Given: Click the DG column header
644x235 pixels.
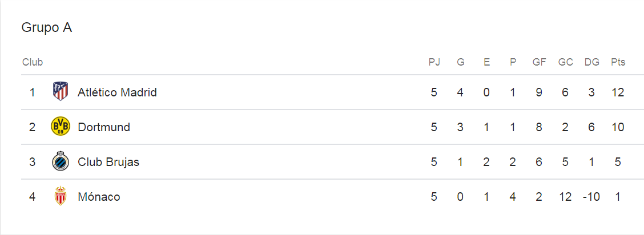Looking at the screenshot, I should [592, 62].
